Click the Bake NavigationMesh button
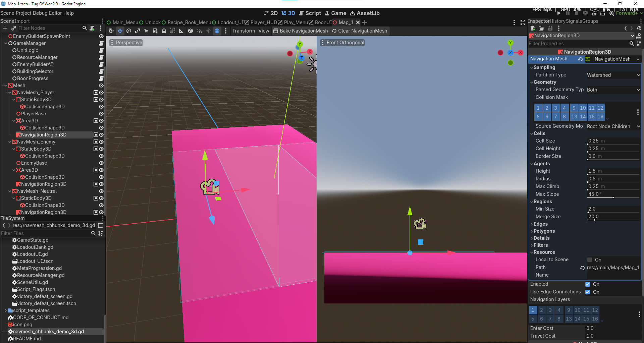Screen dimensions: 644x343 click(301, 31)
